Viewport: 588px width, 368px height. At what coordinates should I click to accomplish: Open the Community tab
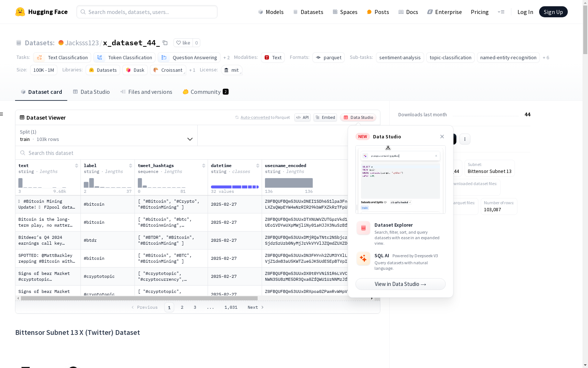[206, 92]
